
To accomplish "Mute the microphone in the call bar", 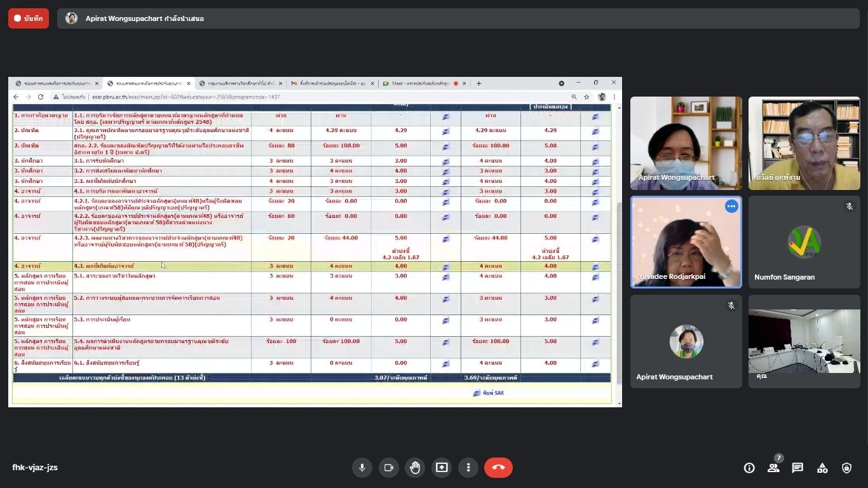I will [x=362, y=468].
